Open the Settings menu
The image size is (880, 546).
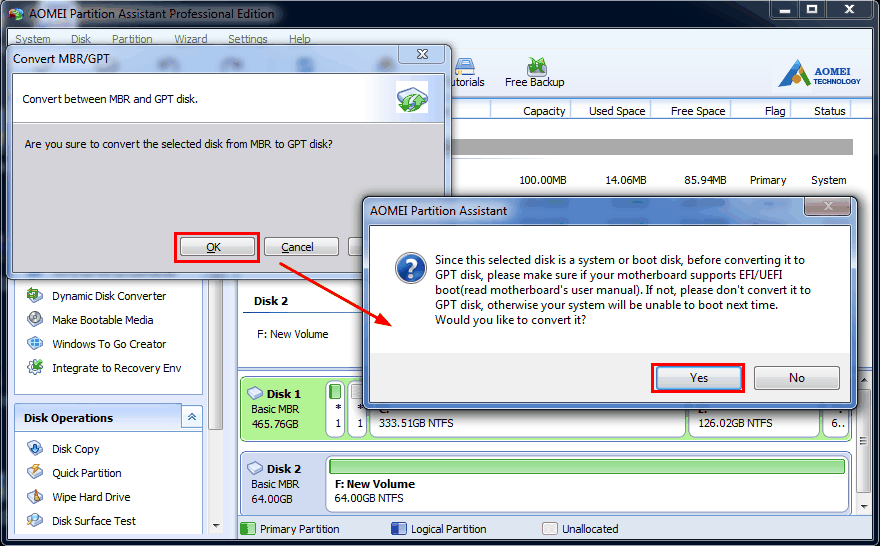tap(248, 39)
